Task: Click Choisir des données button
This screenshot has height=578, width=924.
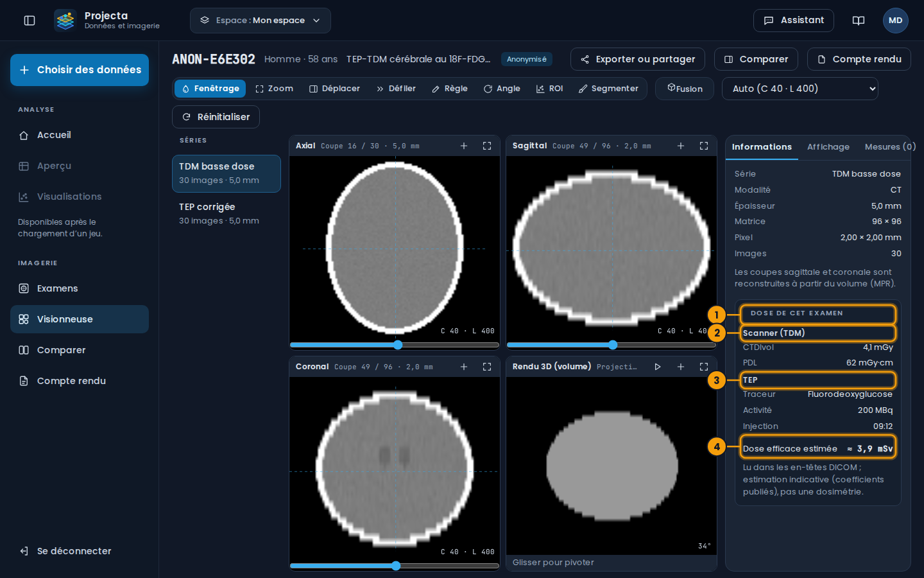Action: 80,70
